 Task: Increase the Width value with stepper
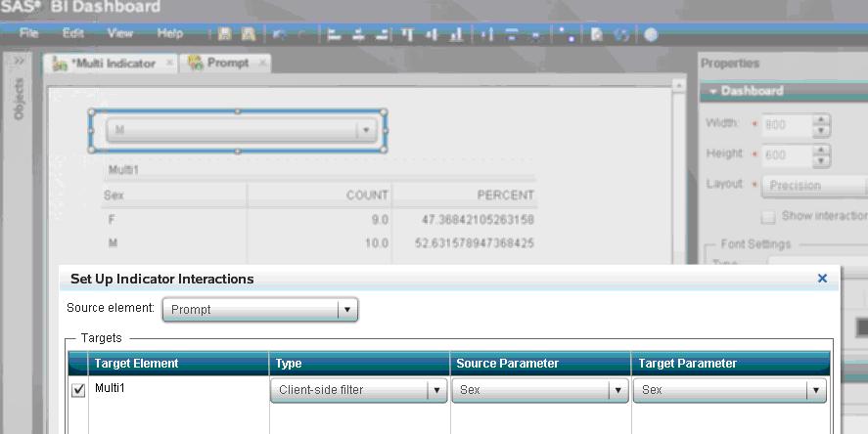click(x=821, y=119)
